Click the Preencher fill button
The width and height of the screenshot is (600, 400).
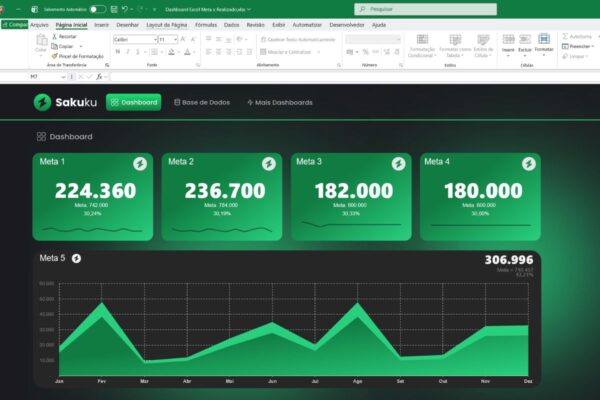[x=577, y=46]
